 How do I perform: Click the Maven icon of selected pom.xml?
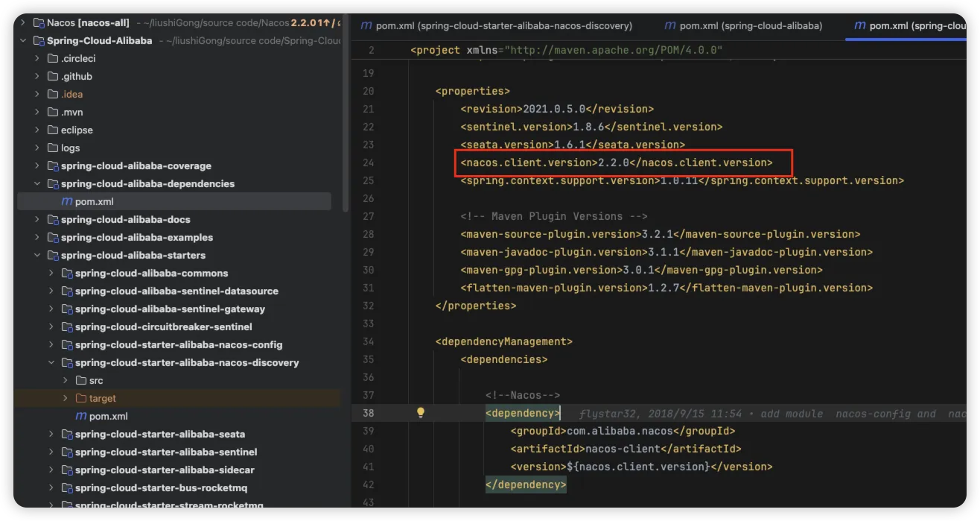pyautogui.click(x=67, y=201)
